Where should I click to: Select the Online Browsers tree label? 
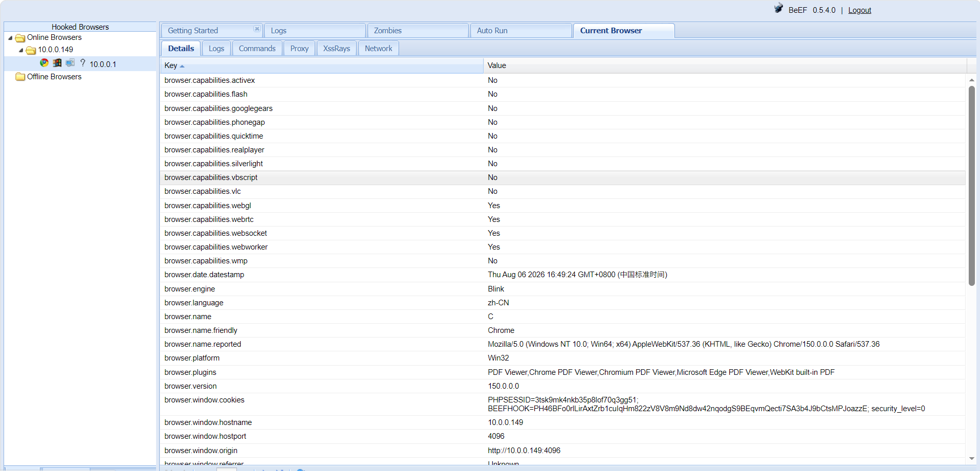point(54,37)
